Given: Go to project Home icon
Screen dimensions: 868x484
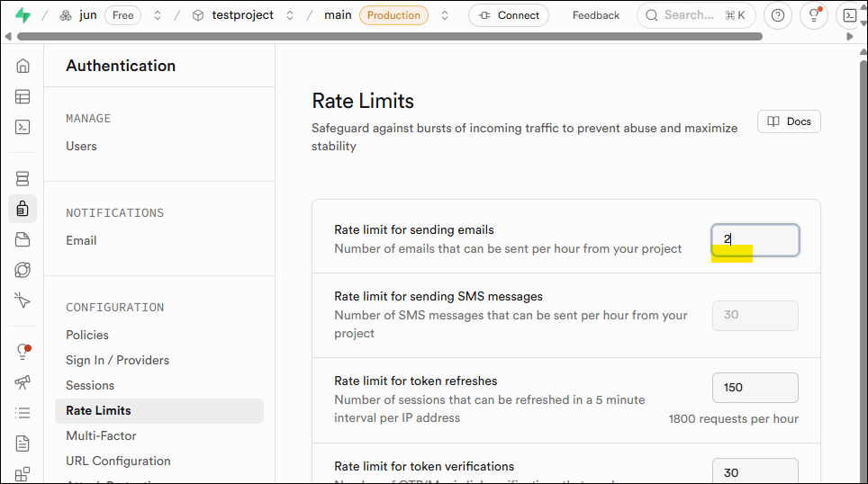Looking at the screenshot, I should pyautogui.click(x=23, y=66).
